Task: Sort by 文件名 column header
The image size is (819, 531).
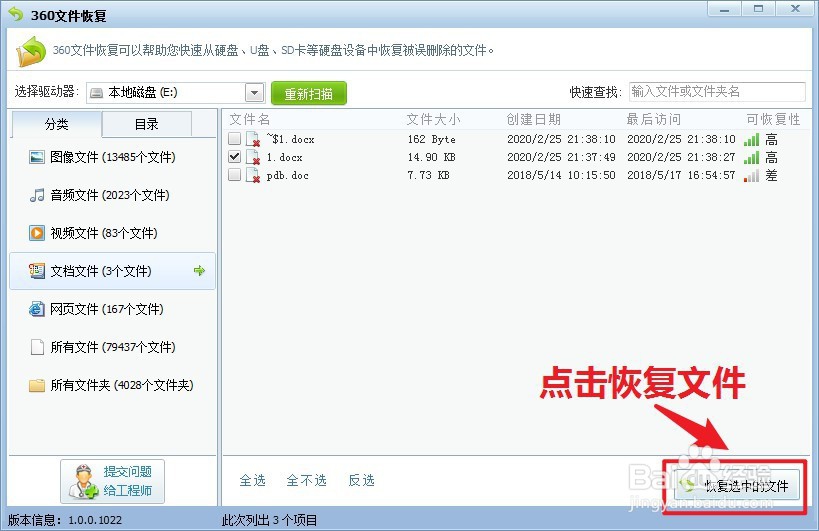Action: click(x=250, y=120)
